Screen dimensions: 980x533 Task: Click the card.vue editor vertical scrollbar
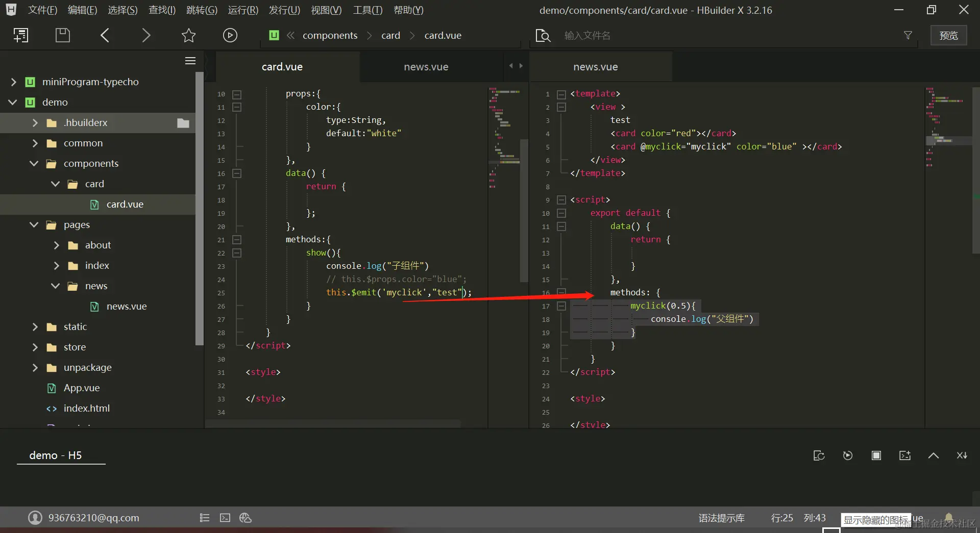[524, 210]
